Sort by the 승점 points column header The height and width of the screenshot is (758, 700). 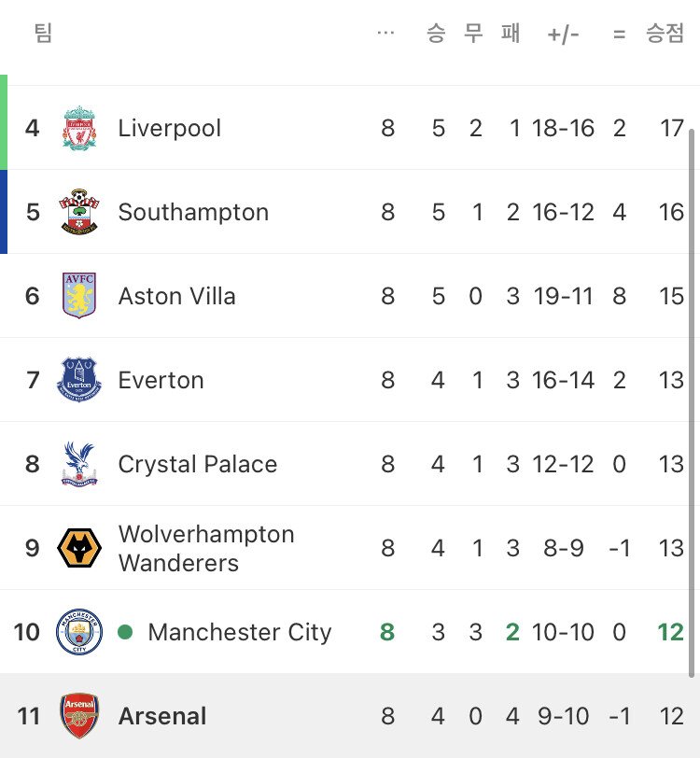(x=665, y=35)
